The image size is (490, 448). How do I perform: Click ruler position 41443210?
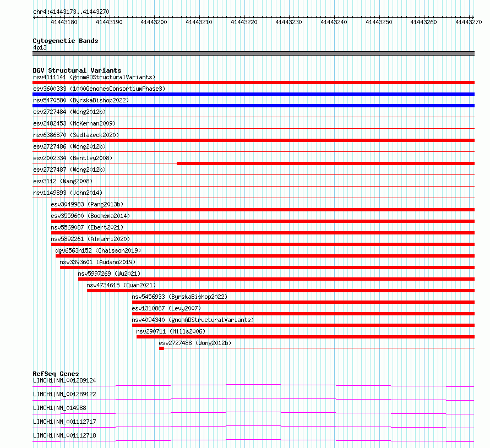tap(199, 22)
